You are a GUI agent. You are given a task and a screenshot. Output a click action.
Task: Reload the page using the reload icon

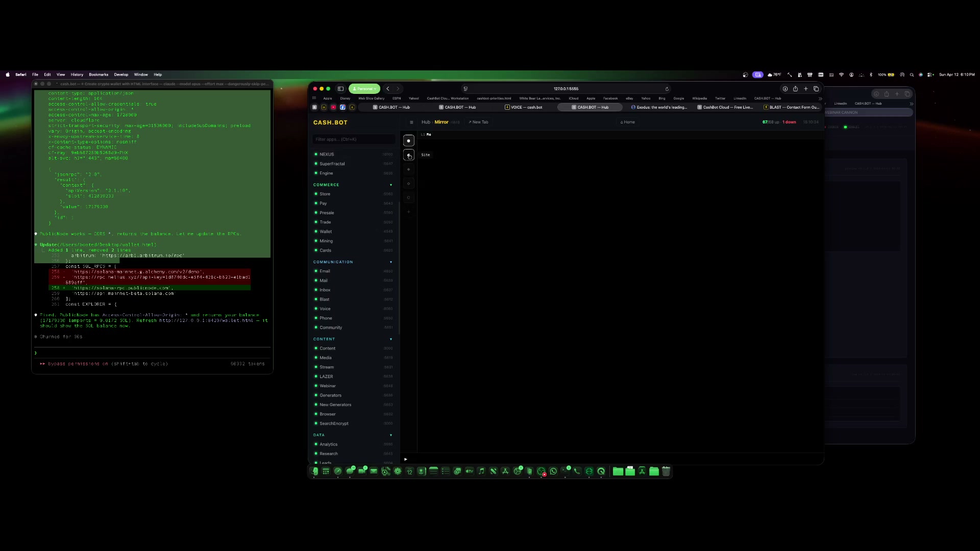(667, 88)
